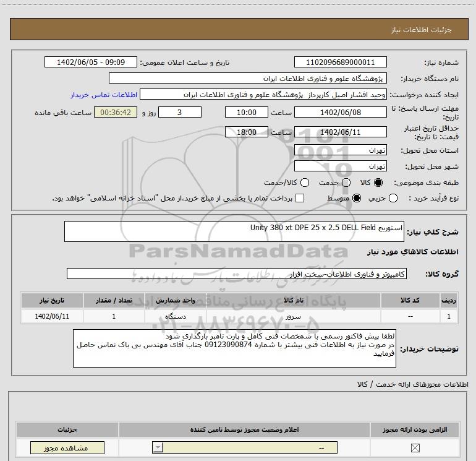Choose the جزیی purchase type radio

click(393, 198)
